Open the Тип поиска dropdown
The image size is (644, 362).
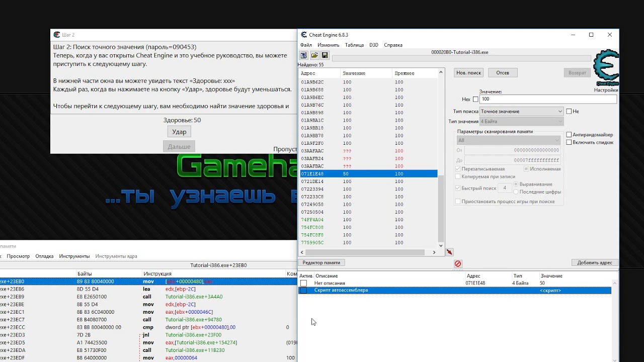pos(522,111)
